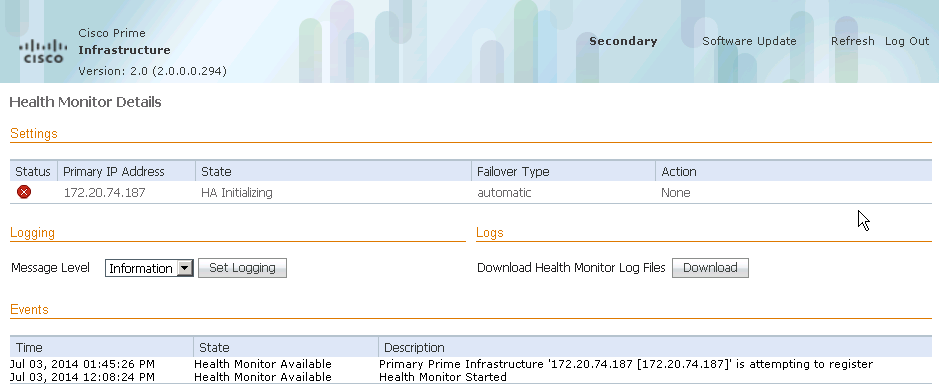Select the IP address 172.20.74.187 cell
The height and width of the screenshot is (392, 939).
[104, 193]
